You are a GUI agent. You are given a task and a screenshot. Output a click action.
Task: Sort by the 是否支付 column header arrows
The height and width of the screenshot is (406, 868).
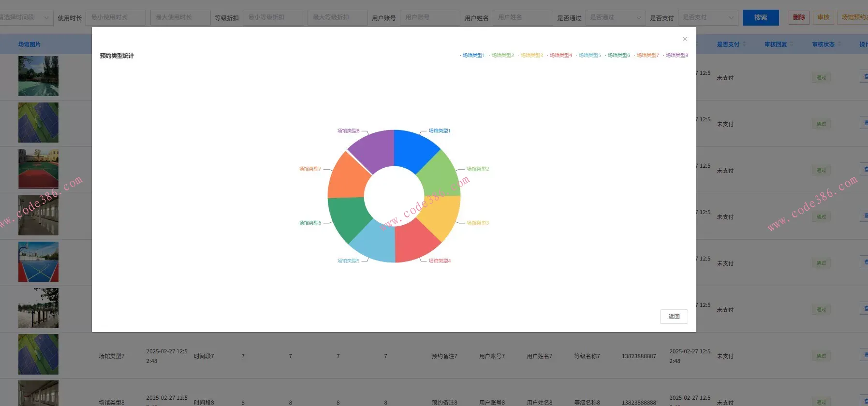tap(744, 44)
